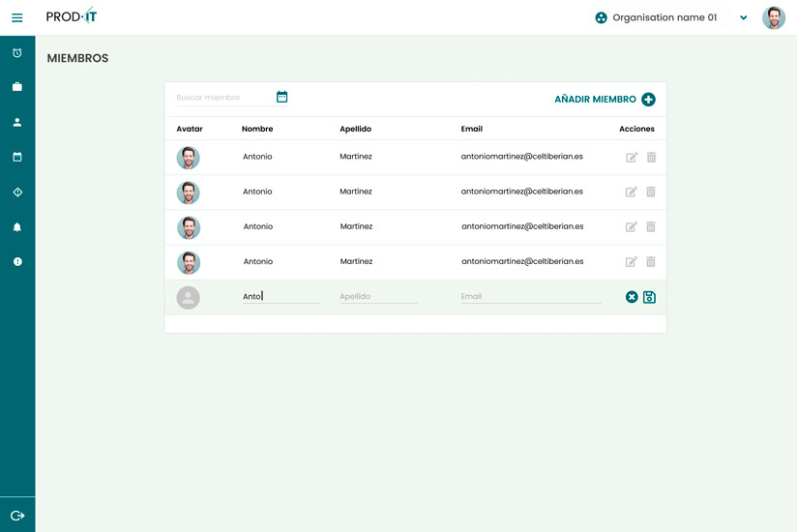Edit the first Antonio Martinez row
This screenshot has width=797, height=532.
pos(632,157)
